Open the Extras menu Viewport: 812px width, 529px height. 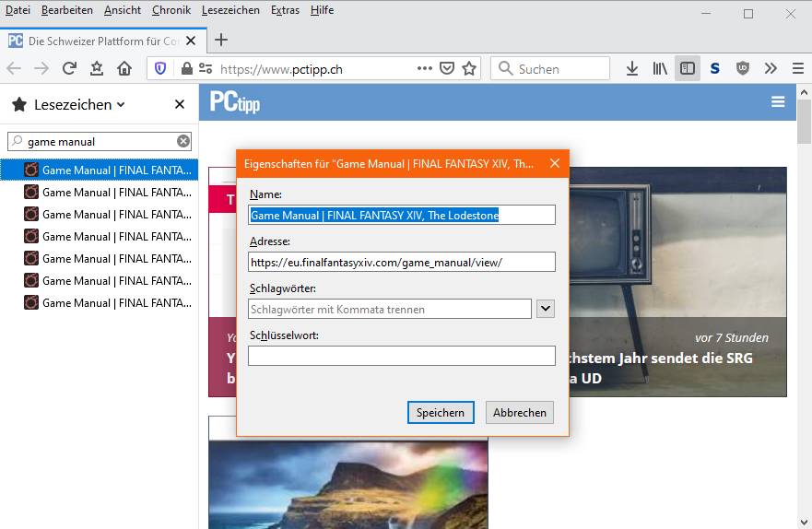286,10
